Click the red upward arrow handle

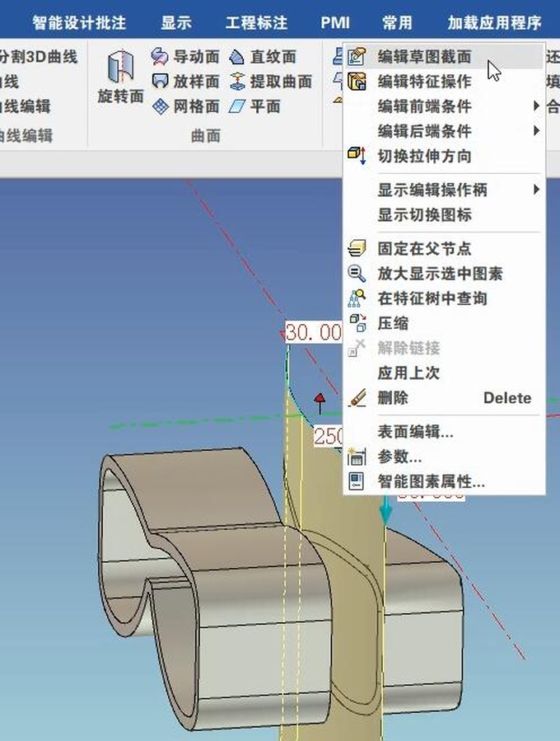coord(320,402)
